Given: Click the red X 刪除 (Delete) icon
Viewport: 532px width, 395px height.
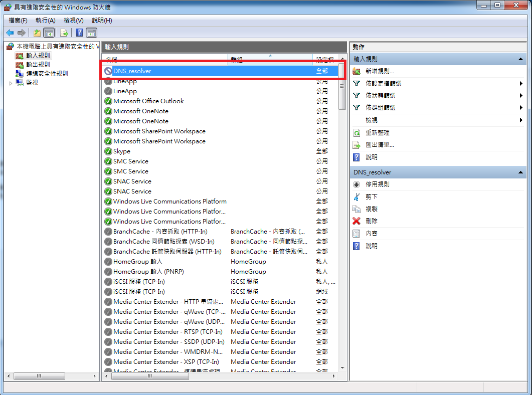Looking at the screenshot, I should (x=357, y=221).
